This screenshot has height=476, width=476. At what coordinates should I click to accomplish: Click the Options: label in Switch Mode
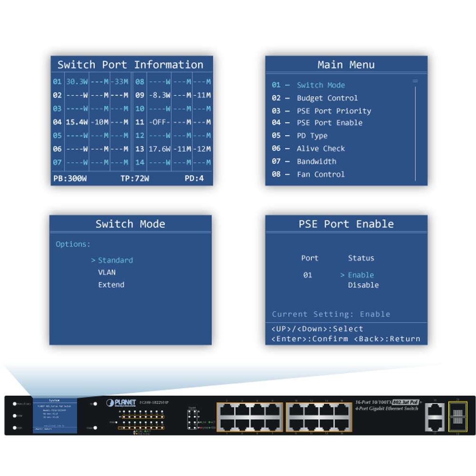click(73, 244)
